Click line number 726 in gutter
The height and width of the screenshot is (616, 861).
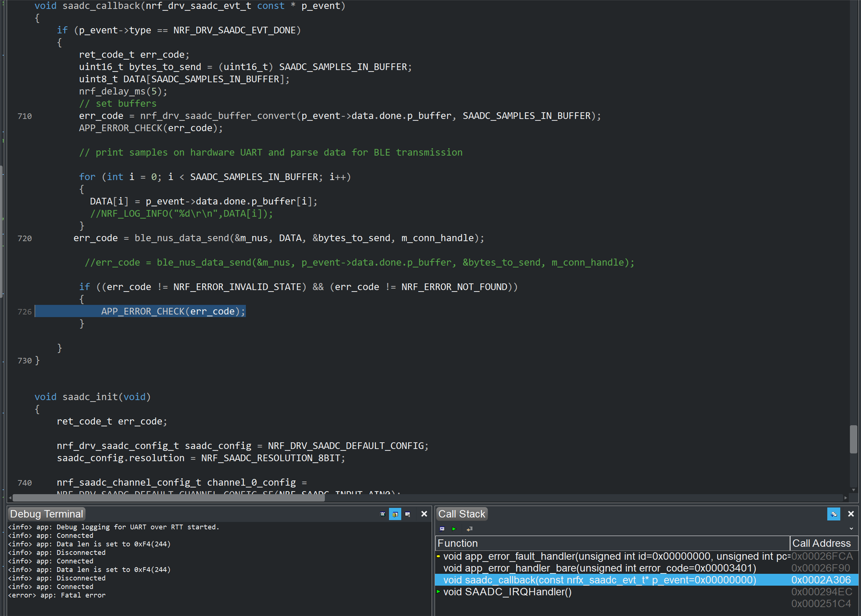24,312
